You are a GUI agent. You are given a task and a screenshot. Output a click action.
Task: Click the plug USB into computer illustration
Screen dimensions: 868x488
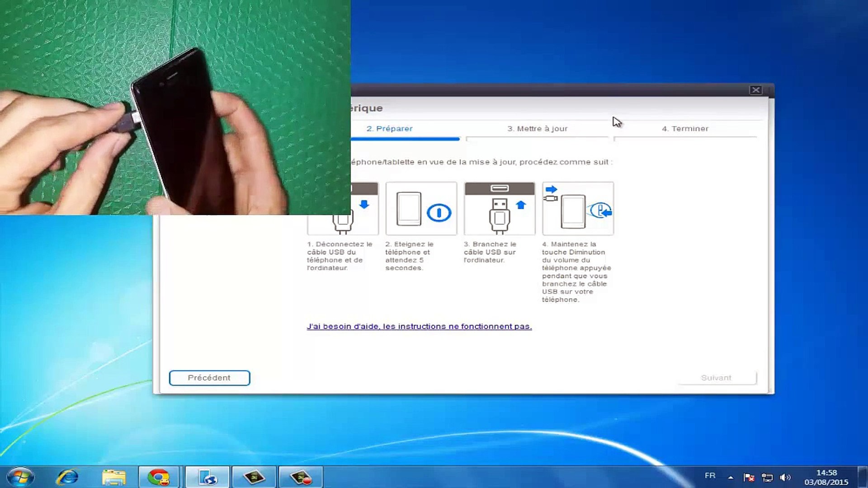point(500,208)
